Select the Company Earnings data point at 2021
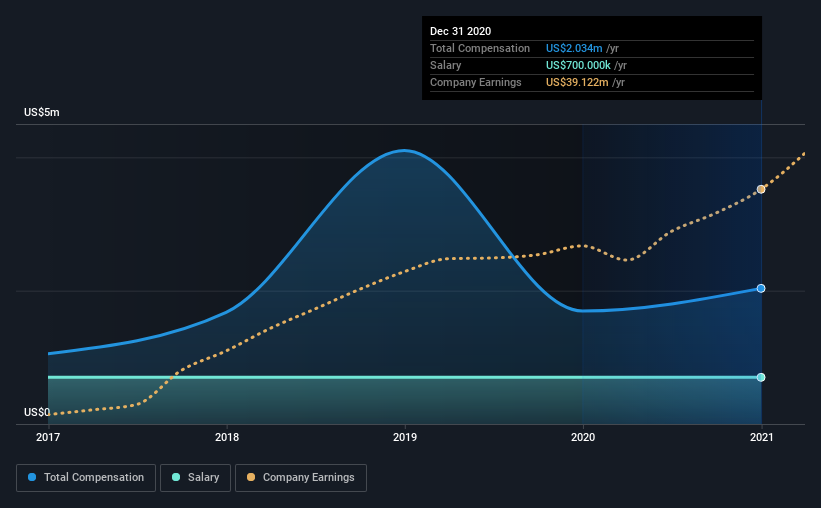Screen dimensions: 821x508 (761, 189)
